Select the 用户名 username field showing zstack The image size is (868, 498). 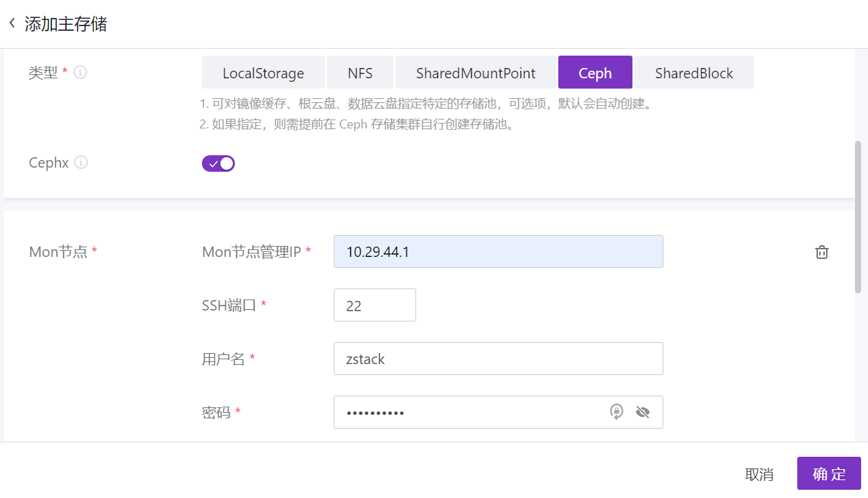coord(498,358)
